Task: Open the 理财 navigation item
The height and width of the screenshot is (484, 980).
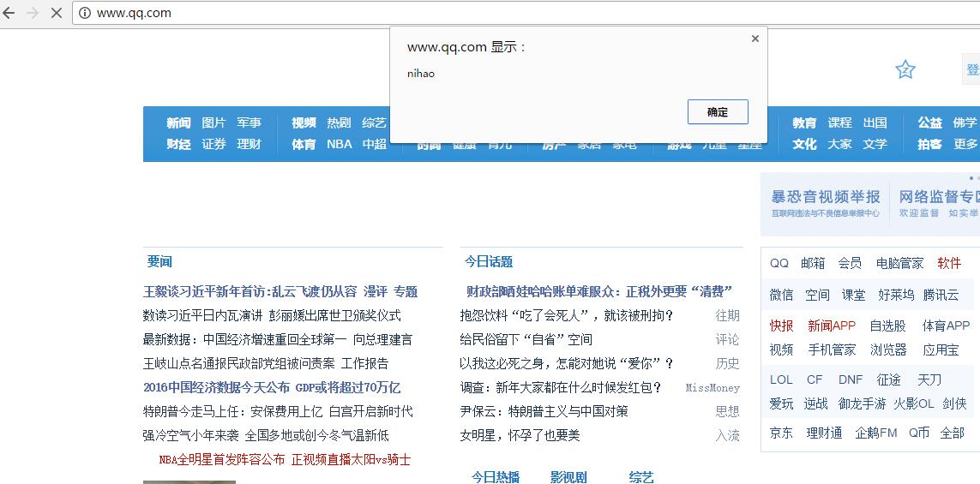Action: pos(249,144)
